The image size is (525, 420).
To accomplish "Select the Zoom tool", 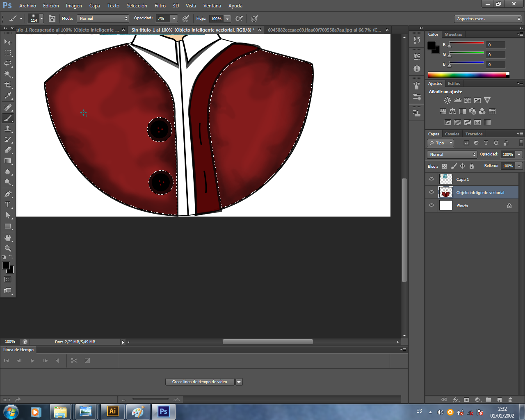I will point(8,249).
